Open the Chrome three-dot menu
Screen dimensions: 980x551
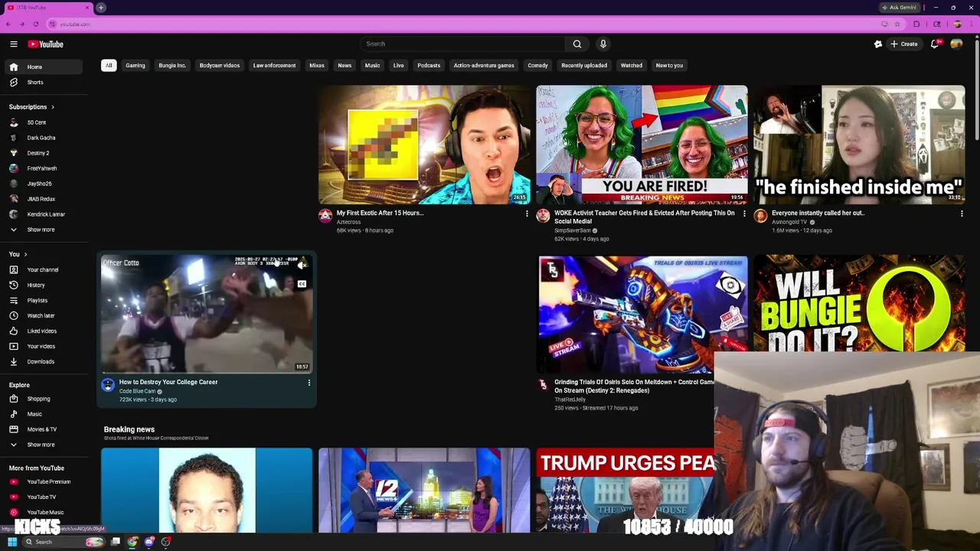(x=972, y=24)
